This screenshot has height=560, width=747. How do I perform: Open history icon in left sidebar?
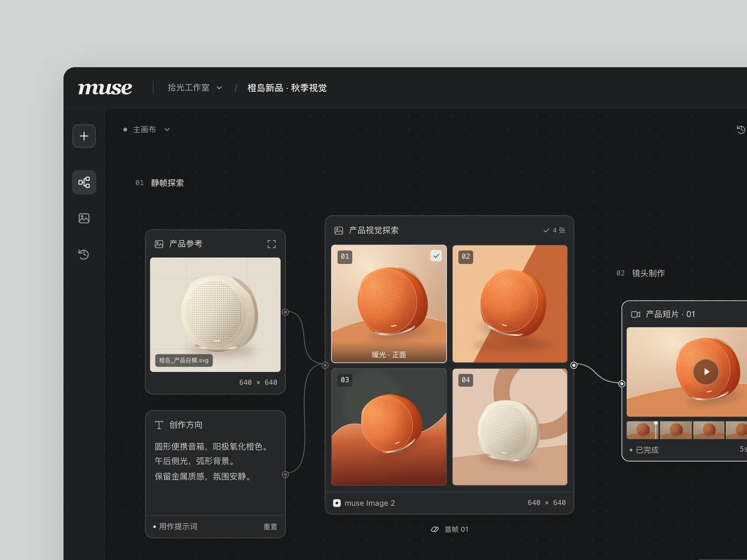click(x=84, y=254)
